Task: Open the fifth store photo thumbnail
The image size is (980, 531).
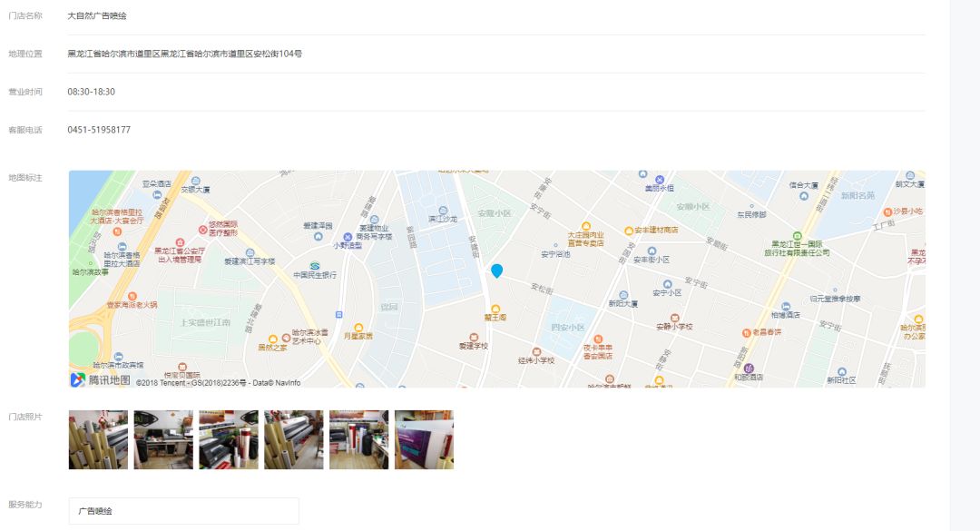Action: tap(358, 439)
